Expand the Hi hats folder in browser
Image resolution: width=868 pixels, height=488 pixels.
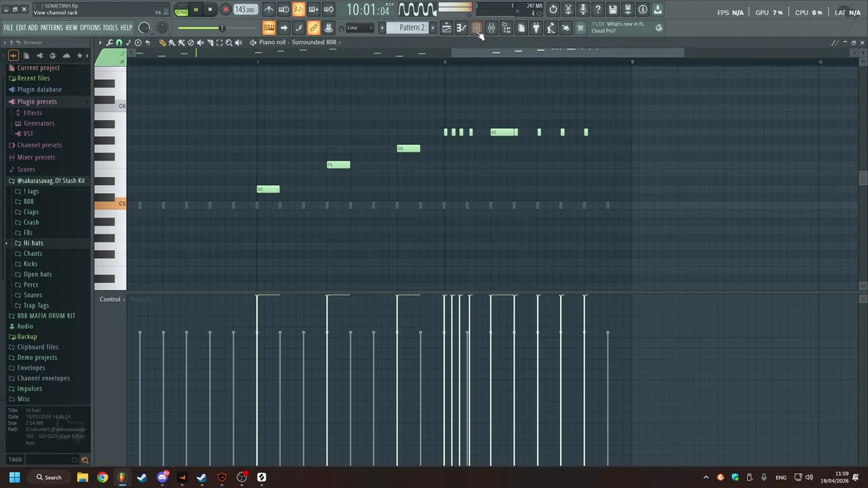[x=33, y=243]
